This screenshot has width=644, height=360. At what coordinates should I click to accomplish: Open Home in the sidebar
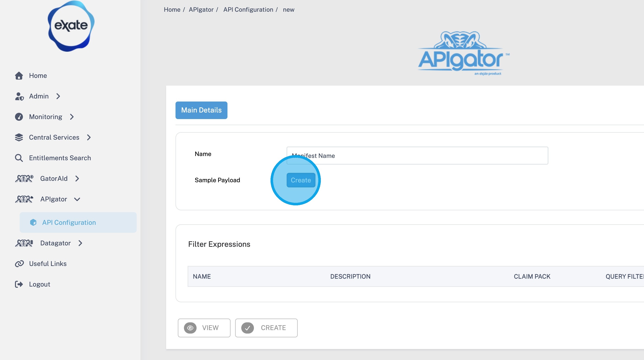pos(38,76)
